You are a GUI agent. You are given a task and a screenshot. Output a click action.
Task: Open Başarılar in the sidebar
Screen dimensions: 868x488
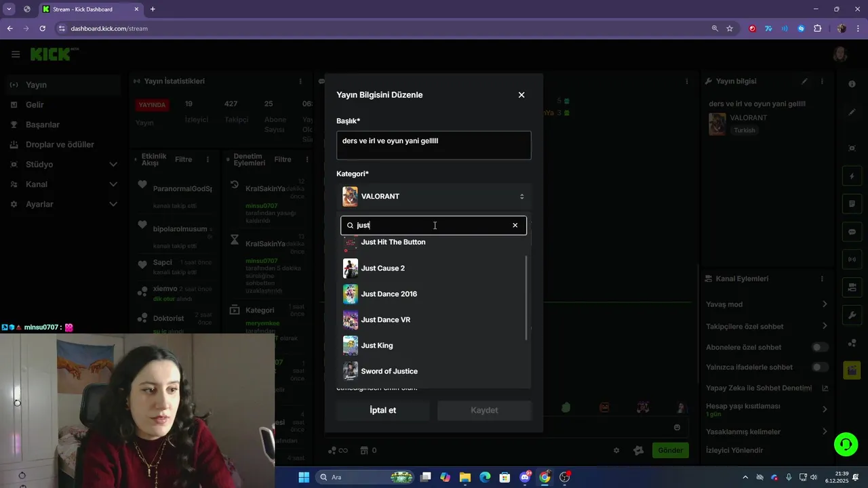pos(64,125)
